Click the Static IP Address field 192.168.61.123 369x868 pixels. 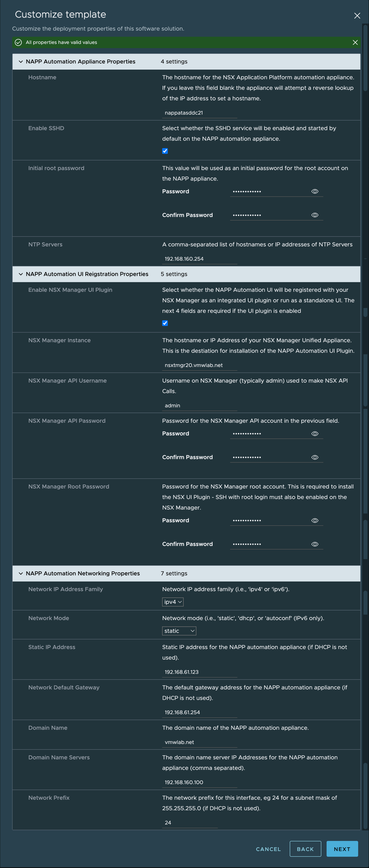200,672
